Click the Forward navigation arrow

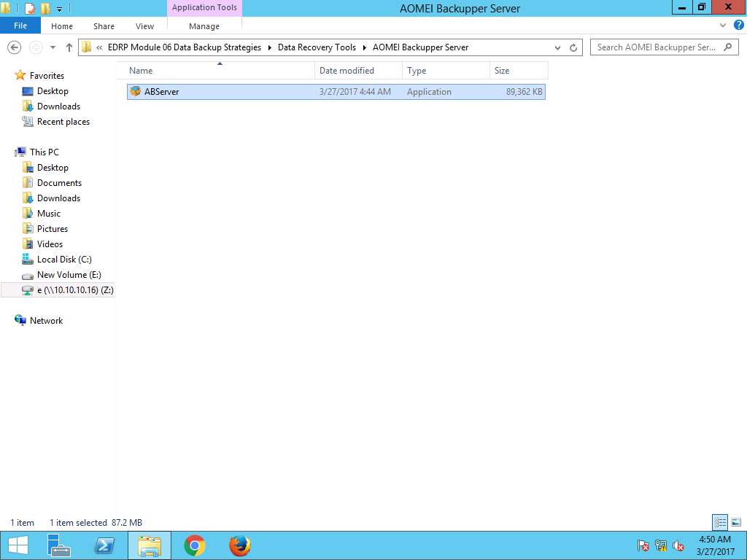[36, 47]
